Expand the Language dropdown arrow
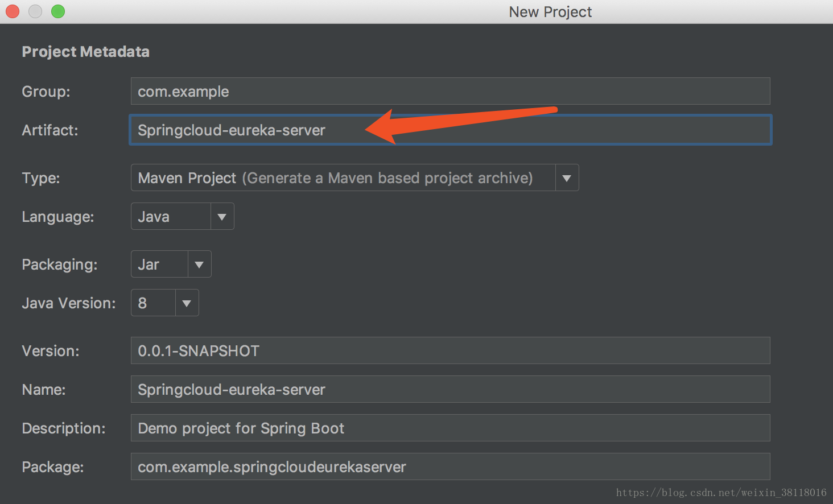 [x=222, y=216]
